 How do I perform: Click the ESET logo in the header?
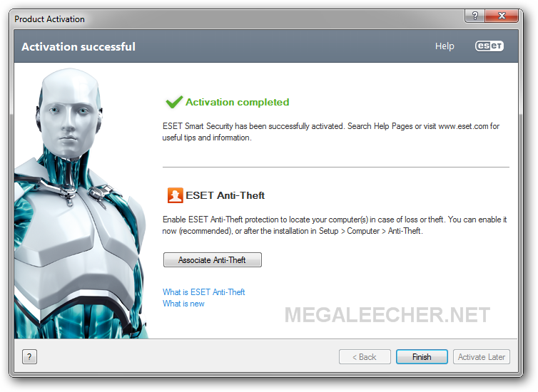click(489, 46)
